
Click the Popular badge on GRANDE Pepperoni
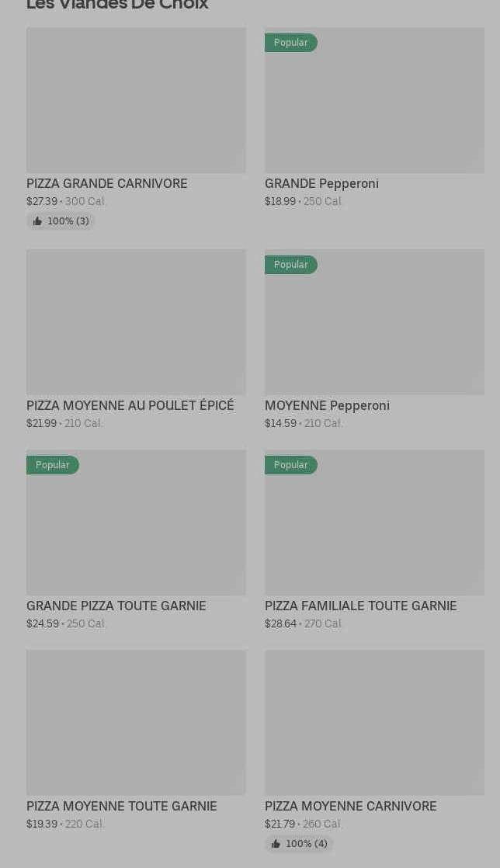coord(290,43)
